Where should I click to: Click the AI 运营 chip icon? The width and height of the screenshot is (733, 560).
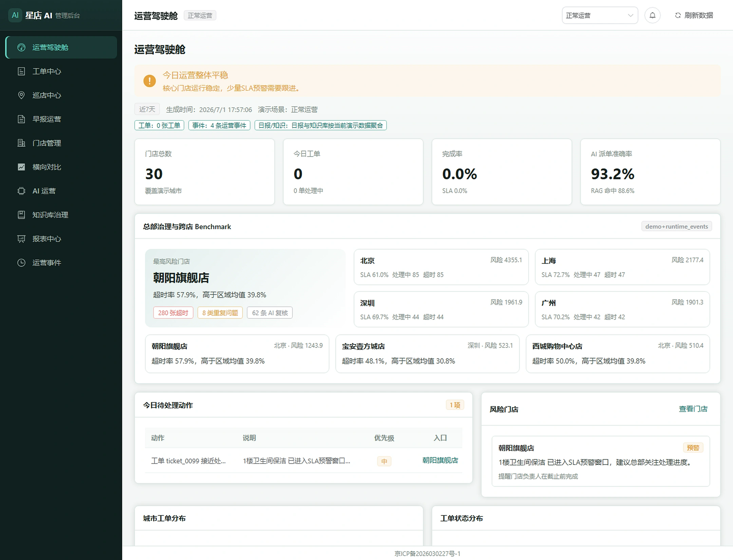pos(21,191)
